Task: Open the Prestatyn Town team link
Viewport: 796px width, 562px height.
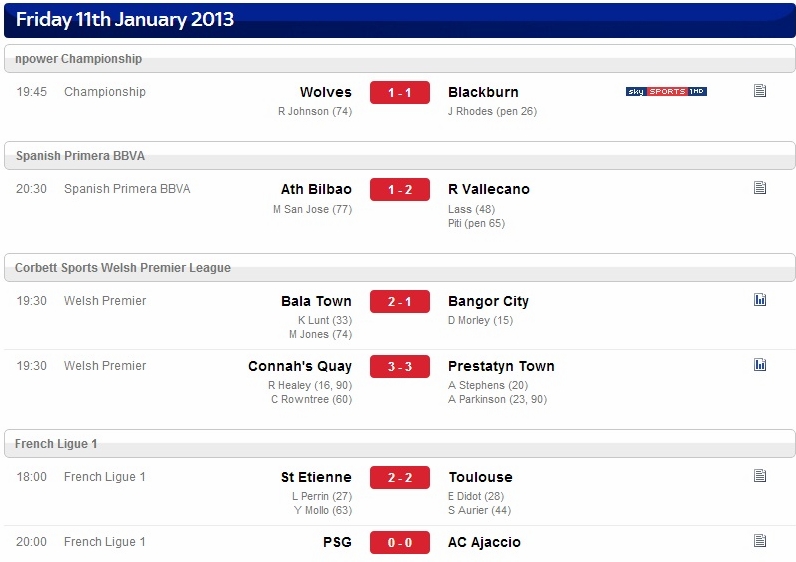Action: (x=501, y=367)
